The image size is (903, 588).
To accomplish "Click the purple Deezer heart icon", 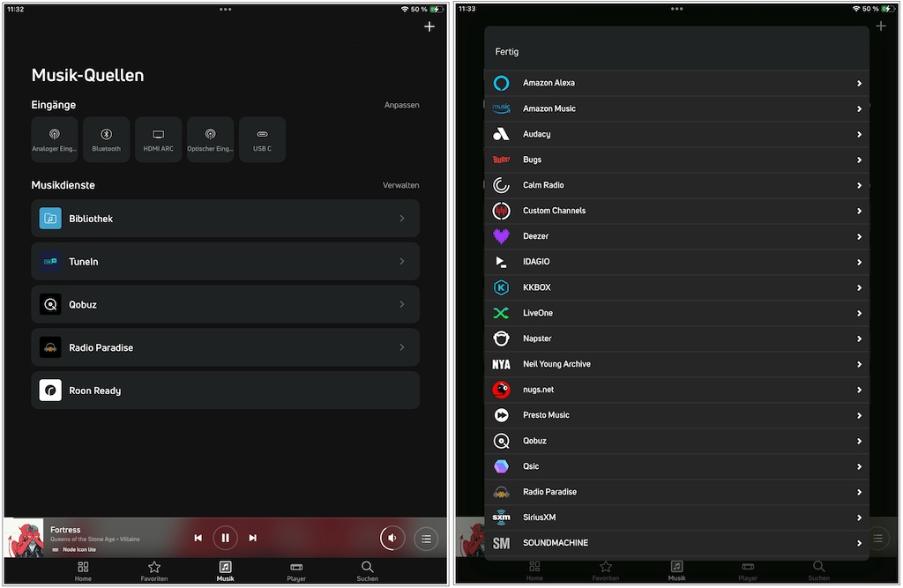I will coord(501,236).
